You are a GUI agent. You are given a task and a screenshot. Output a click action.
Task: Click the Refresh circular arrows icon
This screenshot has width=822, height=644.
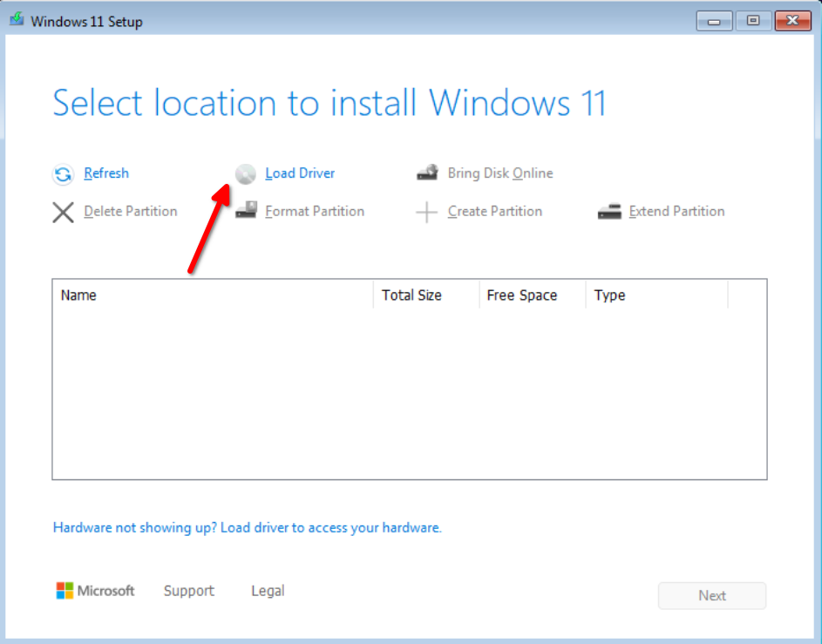63,174
